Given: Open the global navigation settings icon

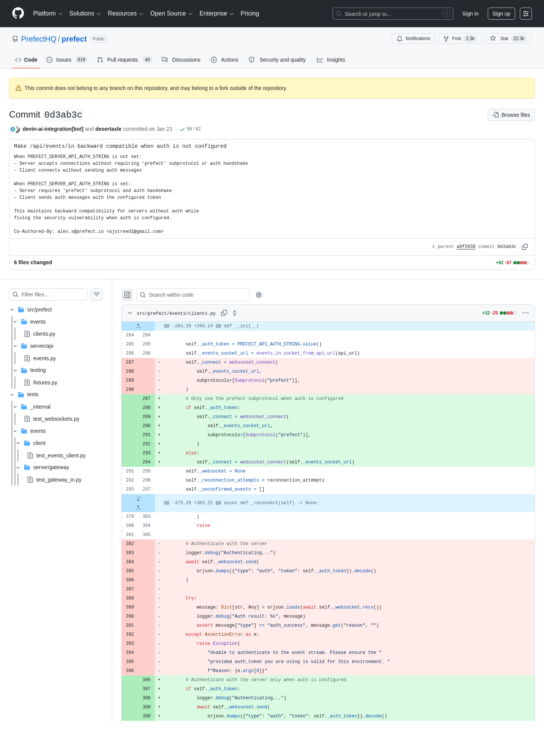Looking at the screenshot, I should click(526, 14).
